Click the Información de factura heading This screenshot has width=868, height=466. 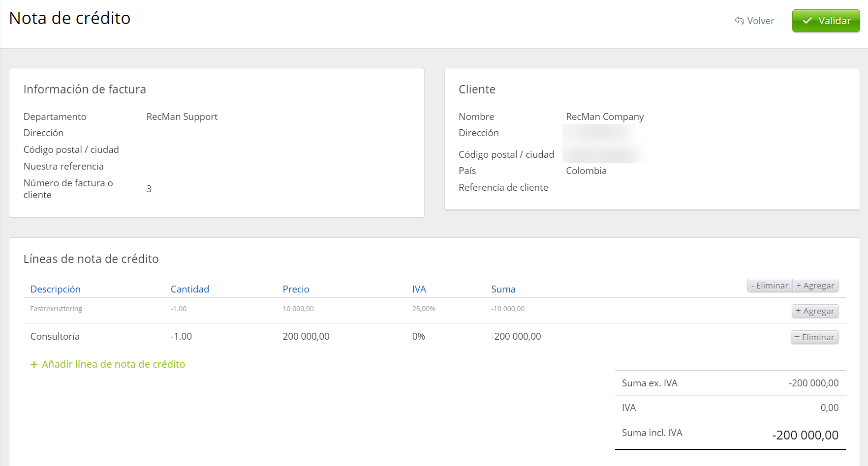pyautogui.click(x=85, y=89)
